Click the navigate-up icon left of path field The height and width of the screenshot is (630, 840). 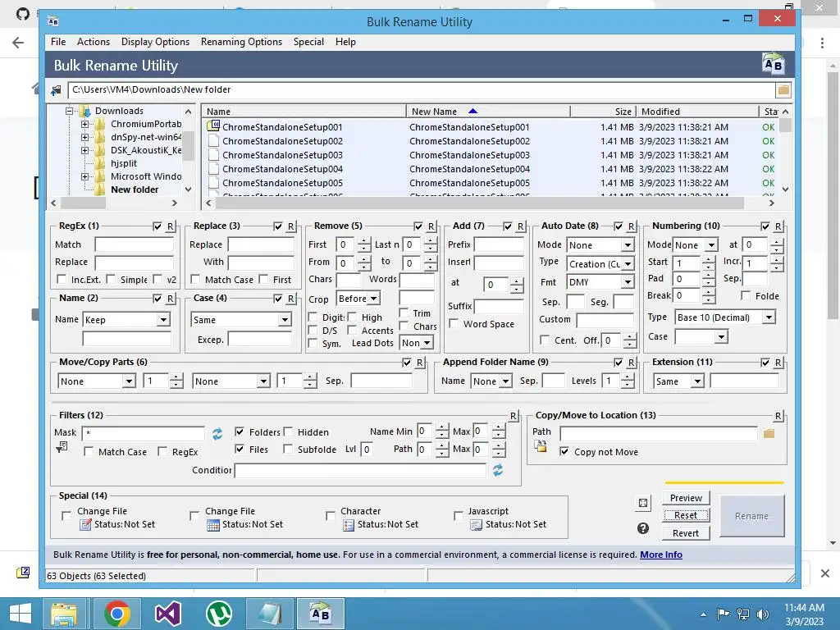[x=57, y=90]
